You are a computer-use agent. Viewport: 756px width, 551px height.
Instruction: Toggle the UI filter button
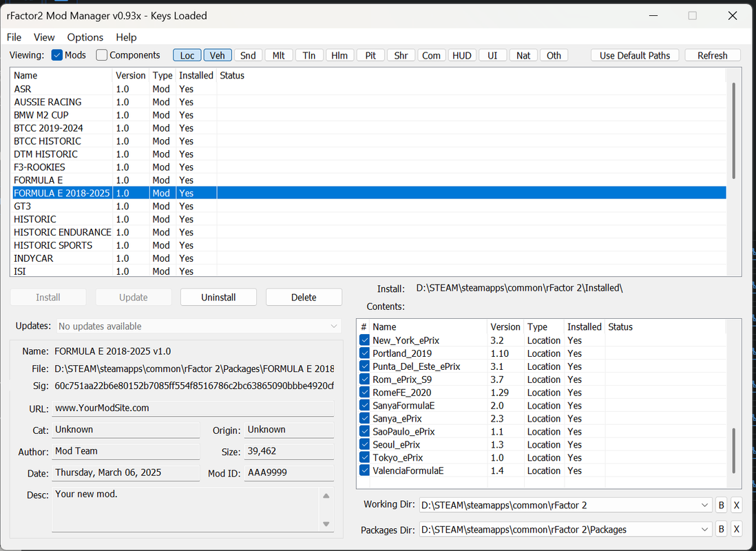(492, 56)
